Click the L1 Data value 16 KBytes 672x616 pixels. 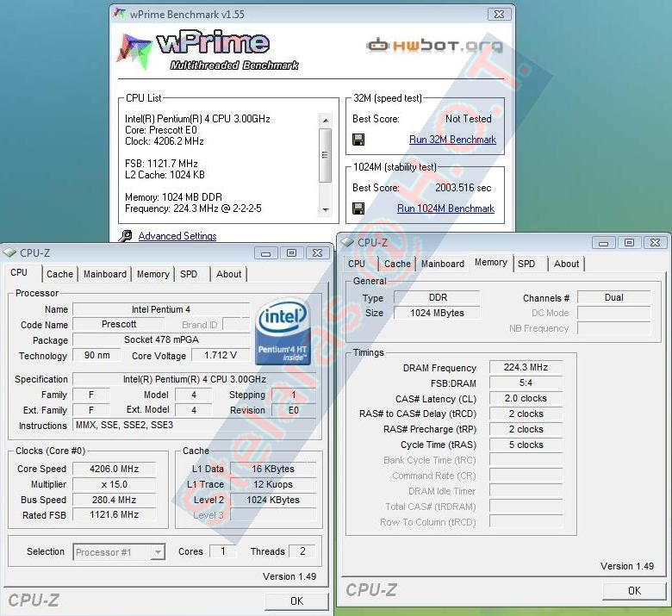pyautogui.click(x=273, y=469)
